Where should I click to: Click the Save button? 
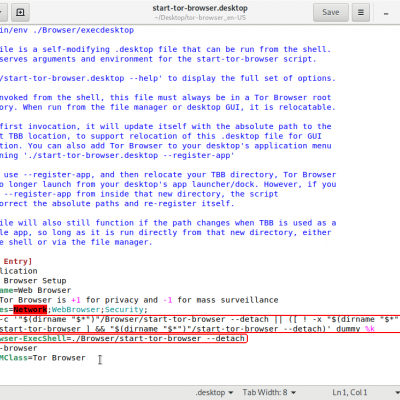click(331, 12)
